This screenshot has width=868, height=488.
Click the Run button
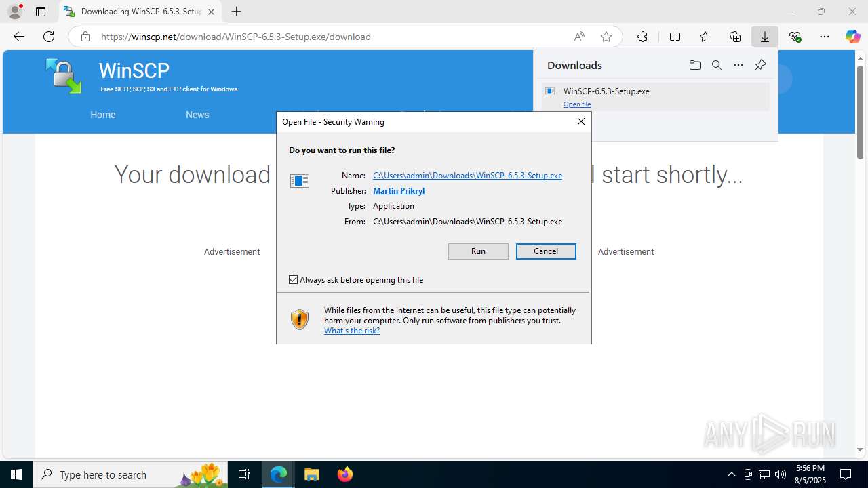[478, 251]
